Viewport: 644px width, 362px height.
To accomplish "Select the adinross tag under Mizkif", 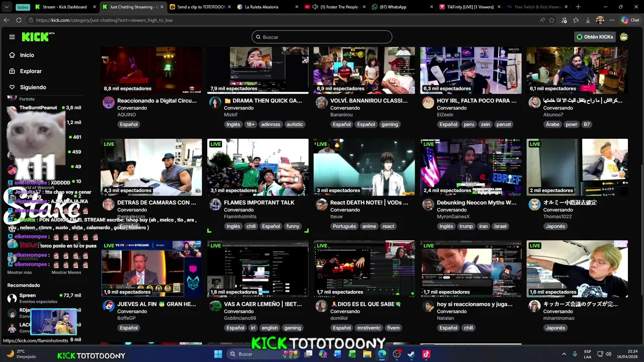I will pyautogui.click(x=271, y=125).
